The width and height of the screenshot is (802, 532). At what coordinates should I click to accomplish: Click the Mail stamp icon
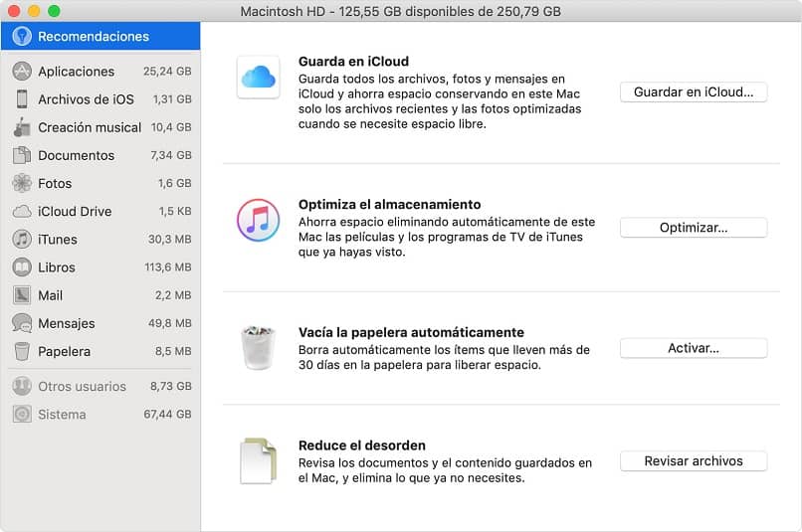(x=22, y=295)
